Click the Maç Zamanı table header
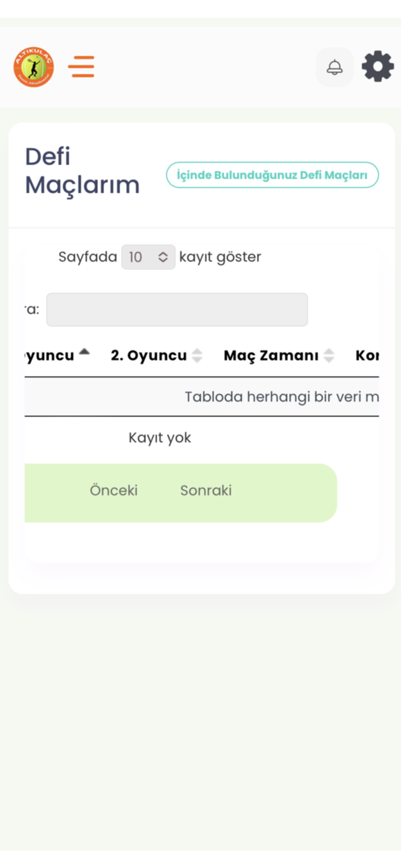The width and height of the screenshot is (401, 868). click(273, 356)
